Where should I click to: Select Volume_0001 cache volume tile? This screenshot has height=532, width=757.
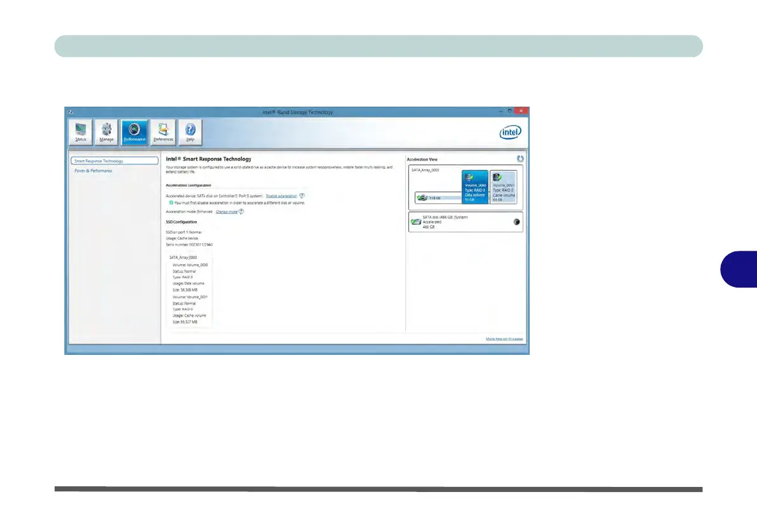point(504,187)
